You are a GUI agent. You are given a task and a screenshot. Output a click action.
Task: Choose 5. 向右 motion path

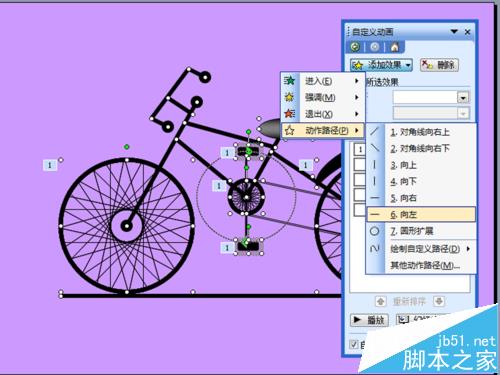(x=421, y=198)
